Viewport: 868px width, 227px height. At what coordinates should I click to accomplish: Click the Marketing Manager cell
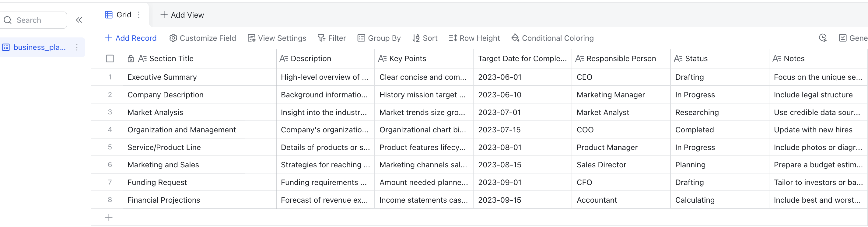(621, 95)
